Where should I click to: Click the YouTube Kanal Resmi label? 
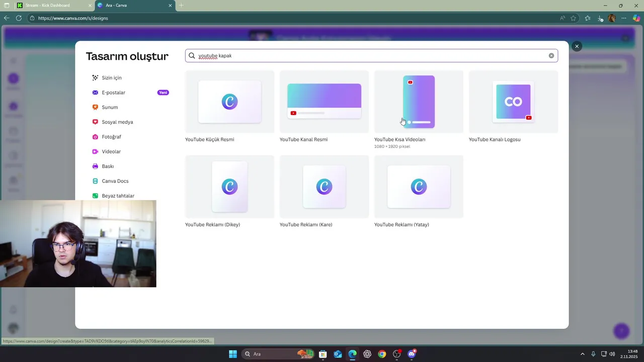[x=303, y=140]
